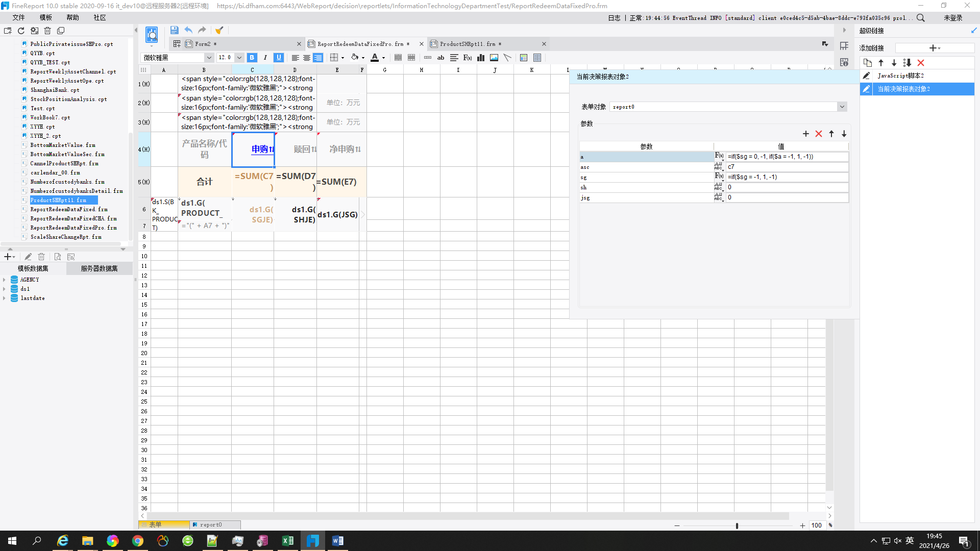Open the cell border style dropdown arrow
This screenshot has height=551, width=980.
[x=342, y=58]
